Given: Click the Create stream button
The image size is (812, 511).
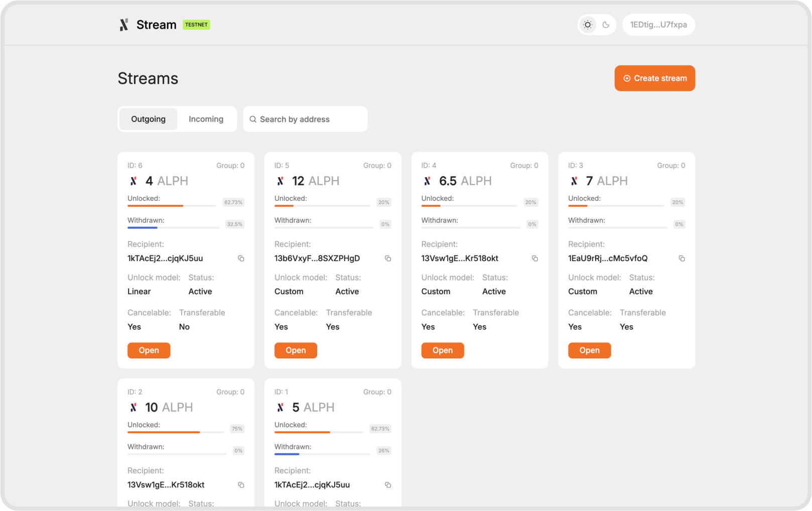Looking at the screenshot, I should click(654, 78).
